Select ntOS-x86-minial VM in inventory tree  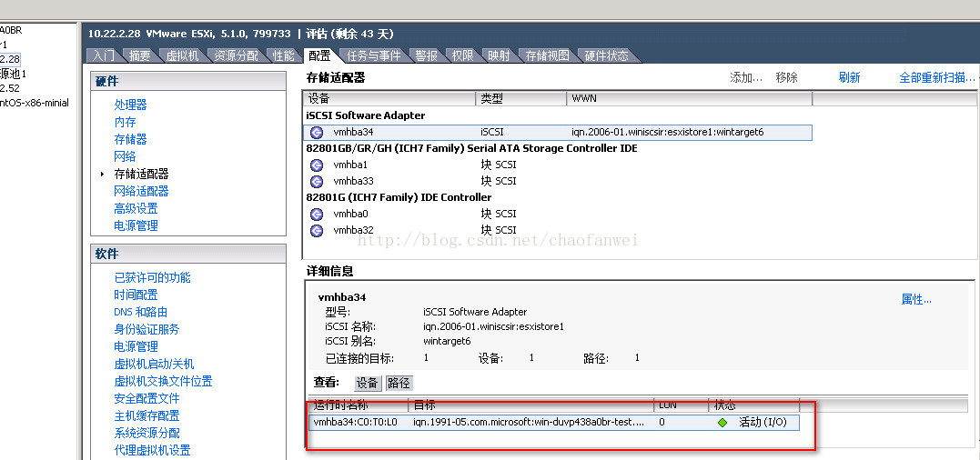pyautogui.click(x=35, y=103)
